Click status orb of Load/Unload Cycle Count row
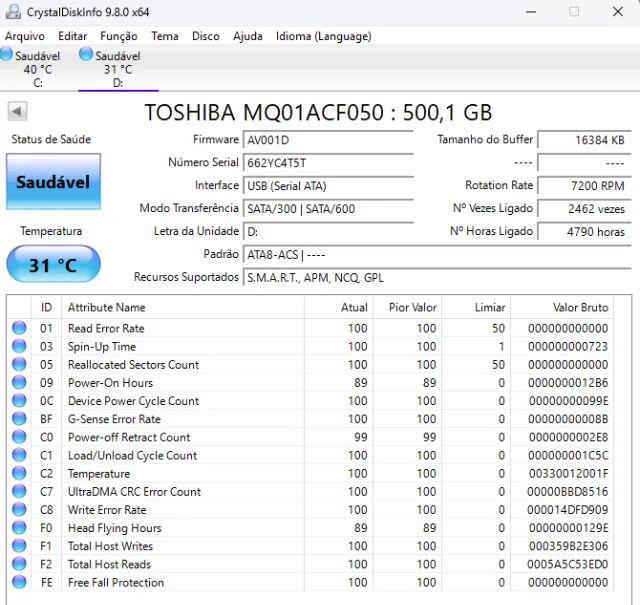 [x=19, y=455]
